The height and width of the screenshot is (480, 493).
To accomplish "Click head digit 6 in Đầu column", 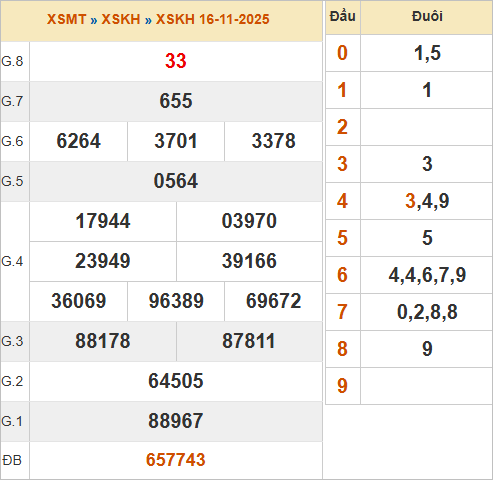I will 342,275.
